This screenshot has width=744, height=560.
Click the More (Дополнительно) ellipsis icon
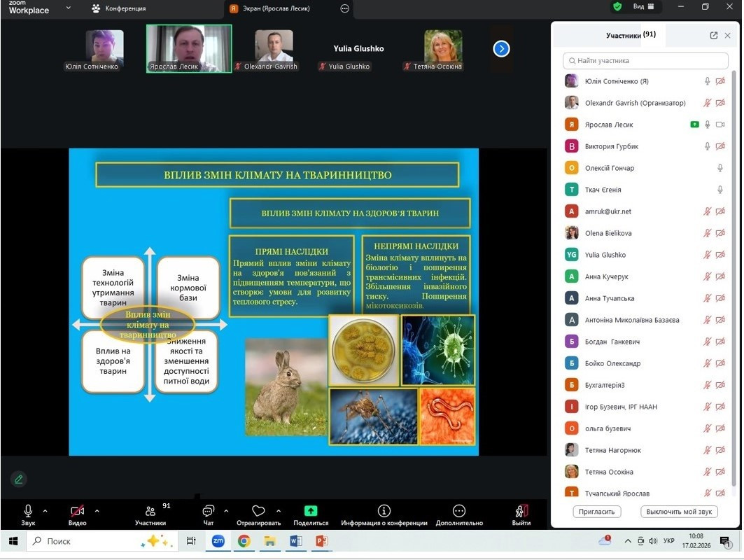pos(459,511)
